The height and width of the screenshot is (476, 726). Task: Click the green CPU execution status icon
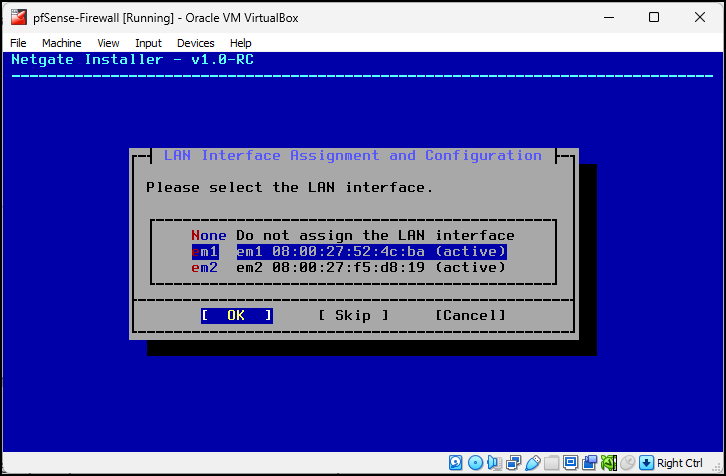pyautogui.click(x=608, y=463)
